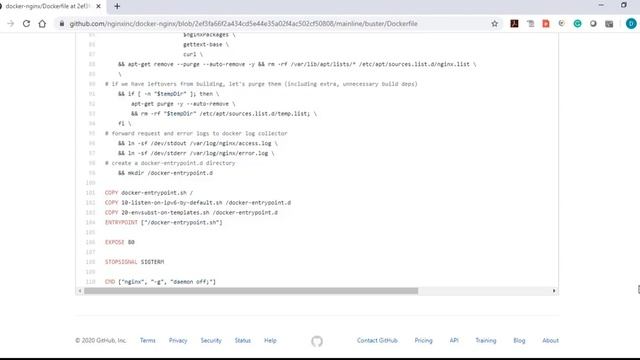Image resolution: width=640 pixels, height=360 pixels.
Task: Click the COPY 10-listen-on-ipv6-by-default.sh line
Action: (x=198, y=202)
